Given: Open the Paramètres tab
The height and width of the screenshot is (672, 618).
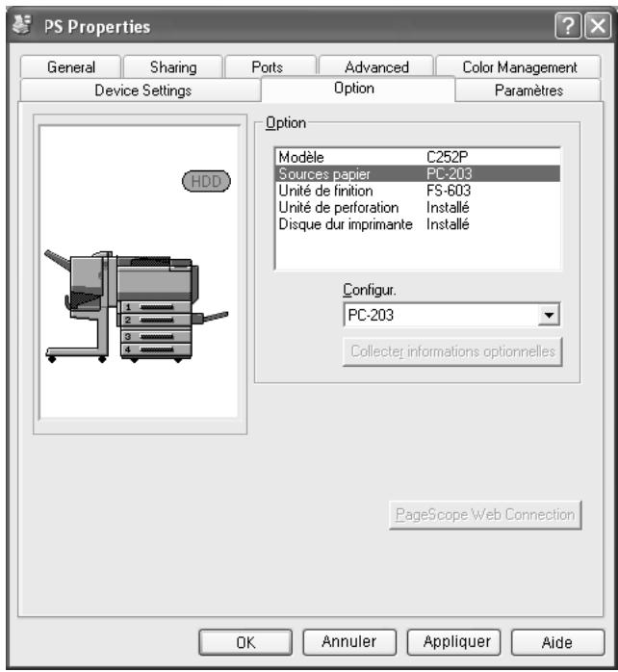Looking at the screenshot, I should tap(528, 90).
